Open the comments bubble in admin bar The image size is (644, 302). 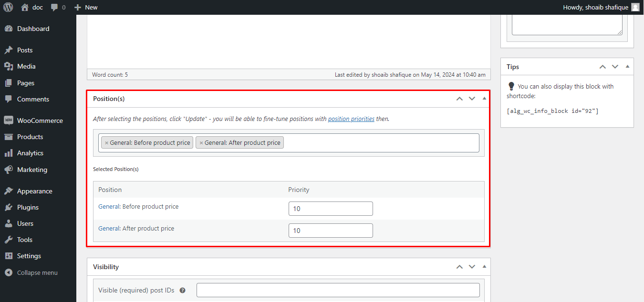point(58,7)
